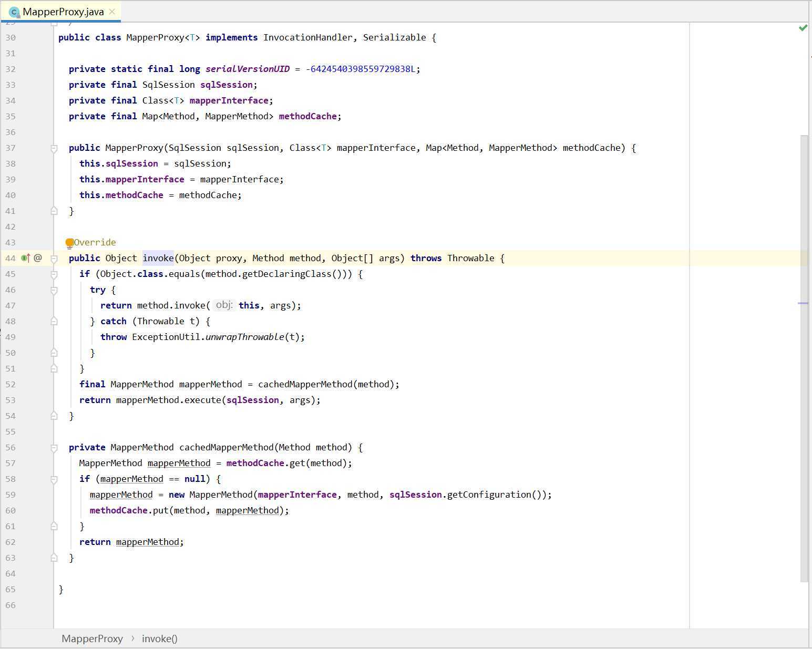812x649 pixels.
Task: Click the obj: parameter hint on line 47
Action: (224, 305)
